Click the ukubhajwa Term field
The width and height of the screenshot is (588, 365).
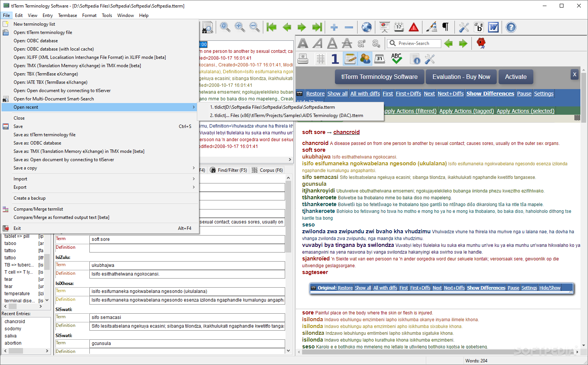(x=187, y=265)
